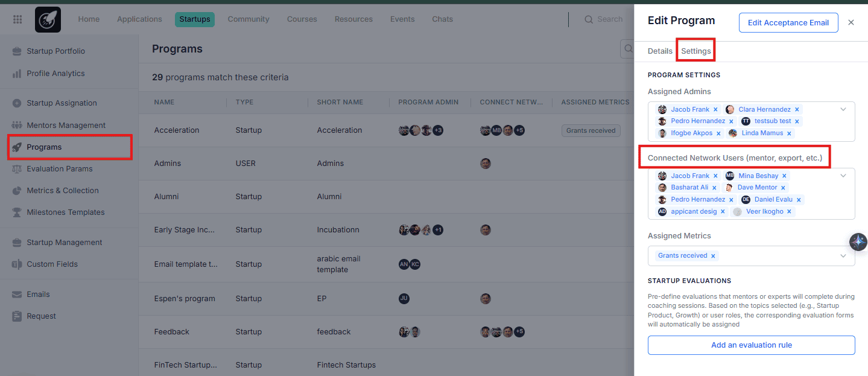Open Mentors Management in sidebar
868x376 pixels.
point(66,126)
